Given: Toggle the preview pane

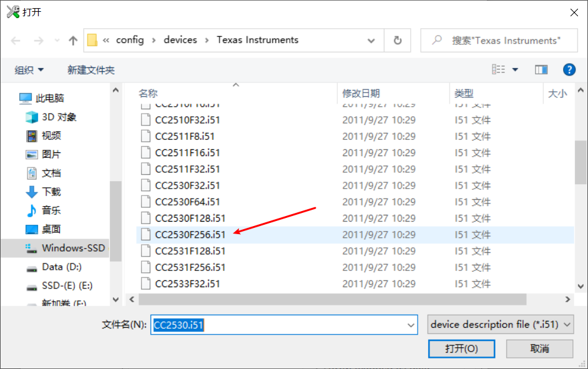Looking at the screenshot, I should pyautogui.click(x=541, y=69).
